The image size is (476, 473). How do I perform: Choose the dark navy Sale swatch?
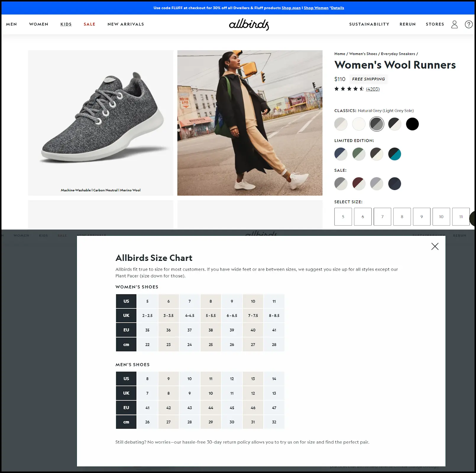394,184
